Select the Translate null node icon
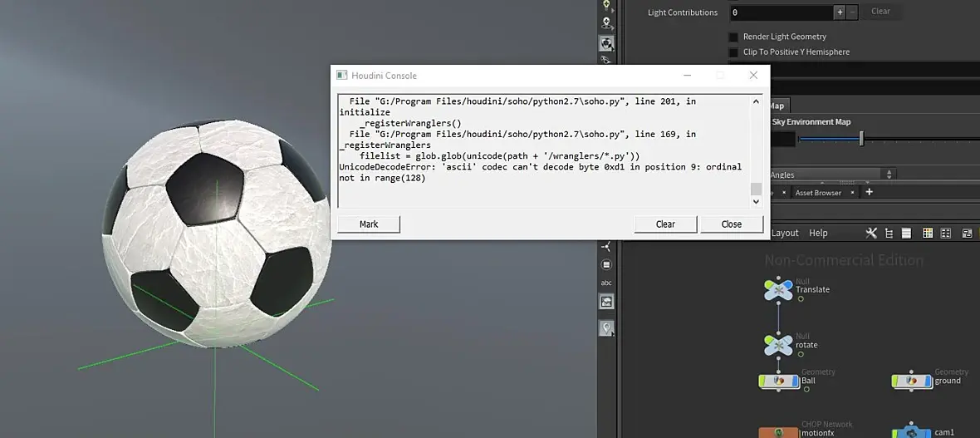980x438 pixels. 778,290
